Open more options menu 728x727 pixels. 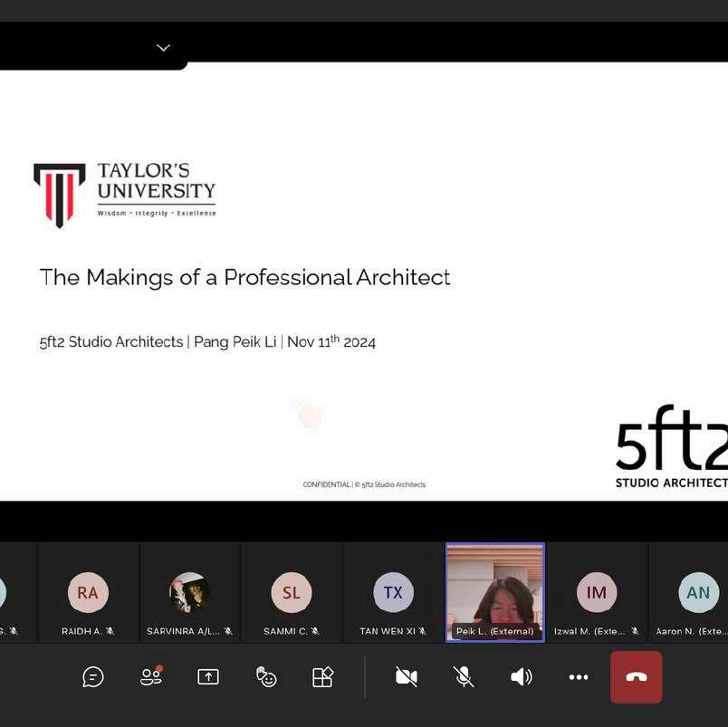(579, 677)
